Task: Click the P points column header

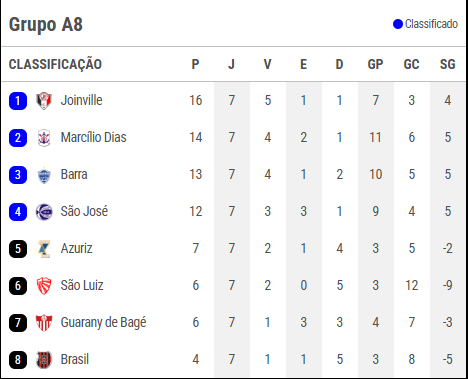Action: tap(195, 64)
